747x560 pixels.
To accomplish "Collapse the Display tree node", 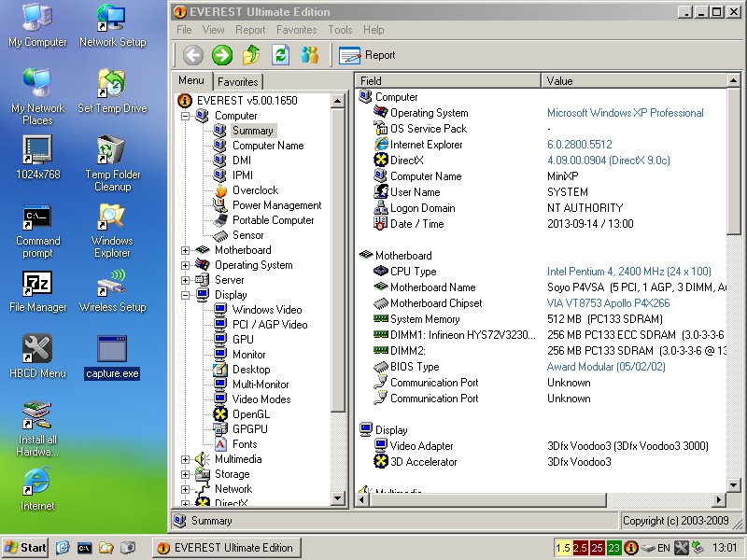I will (x=185, y=295).
